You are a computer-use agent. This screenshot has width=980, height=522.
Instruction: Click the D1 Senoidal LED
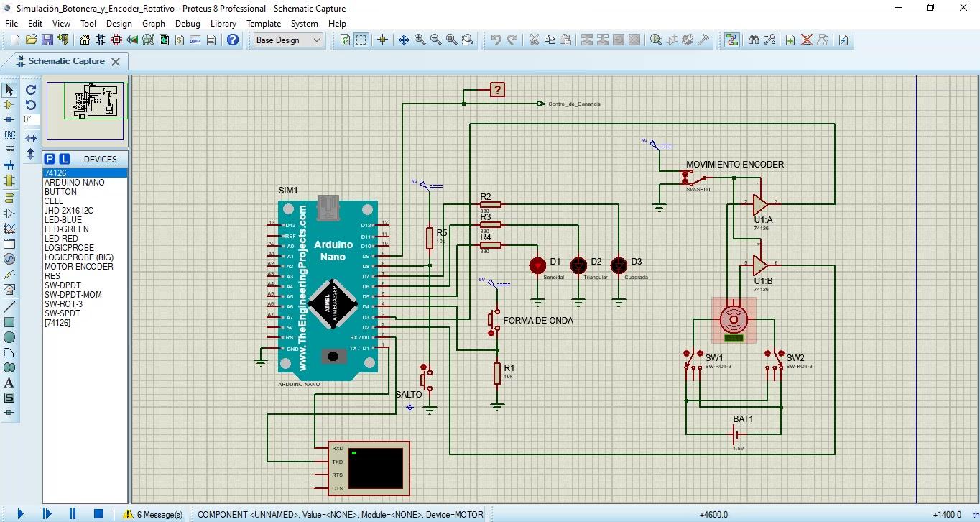point(537,266)
